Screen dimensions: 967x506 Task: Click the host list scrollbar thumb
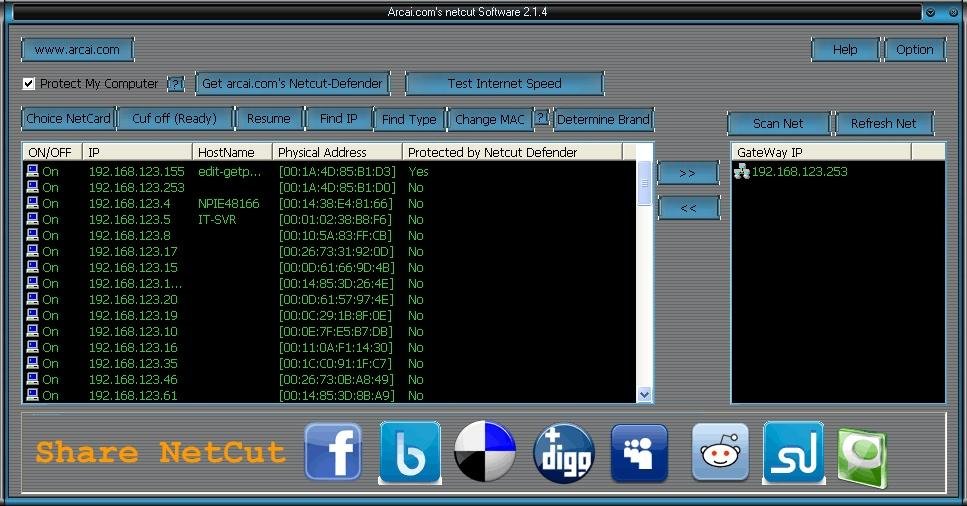[644, 183]
